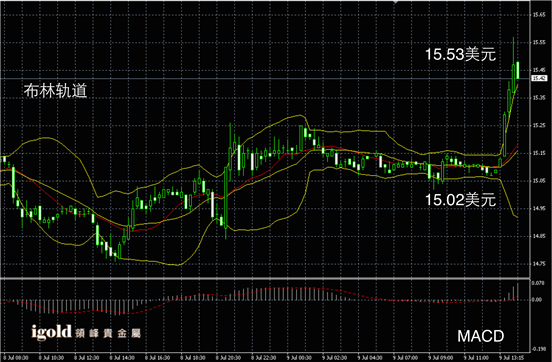The height and width of the screenshot is (362, 552).
Task: Click the 領峰貴金屬 brand text
Action: click(108, 333)
